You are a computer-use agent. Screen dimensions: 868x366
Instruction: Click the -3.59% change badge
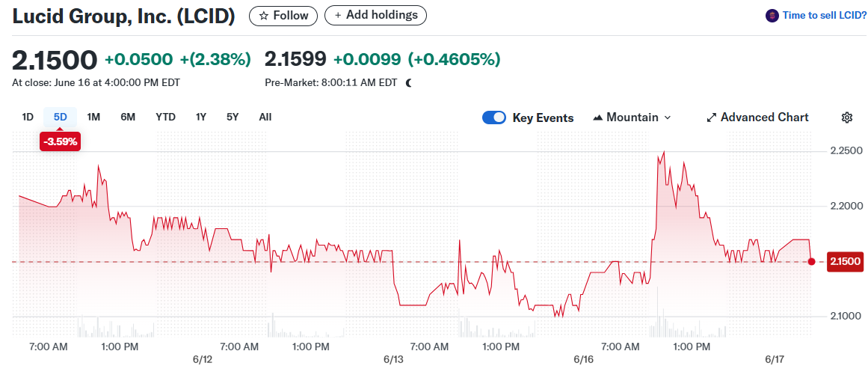[x=61, y=141]
